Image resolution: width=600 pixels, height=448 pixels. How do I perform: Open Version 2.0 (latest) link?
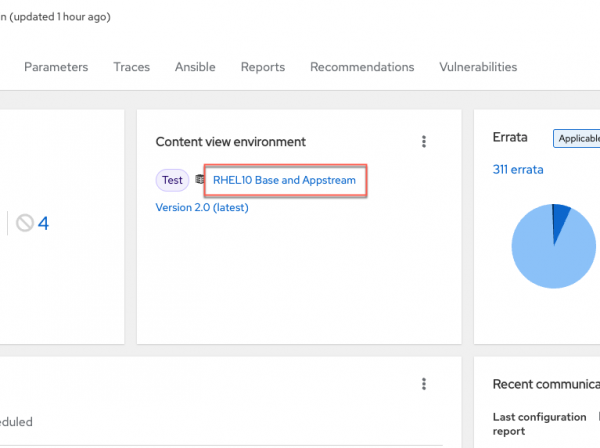(x=202, y=207)
